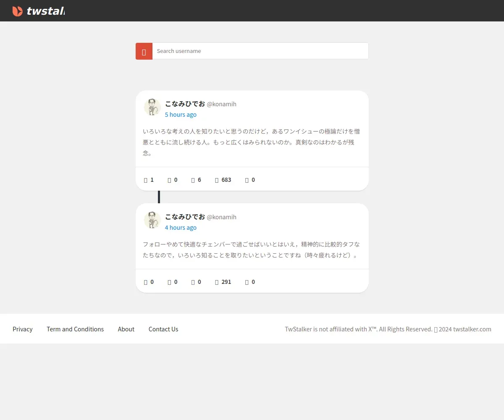Open the Contact Us footer link
This screenshot has height=420, width=504.
point(163,329)
